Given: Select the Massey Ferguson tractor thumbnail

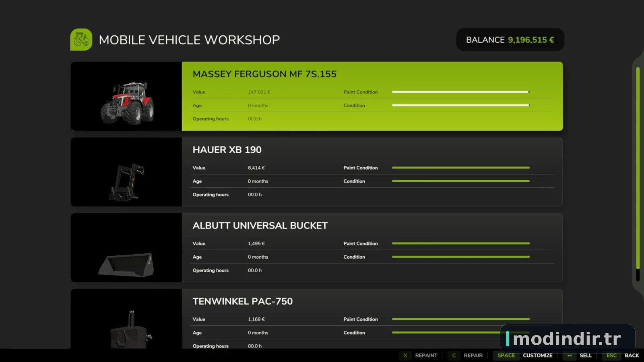Looking at the screenshot, I should point(126,96).
